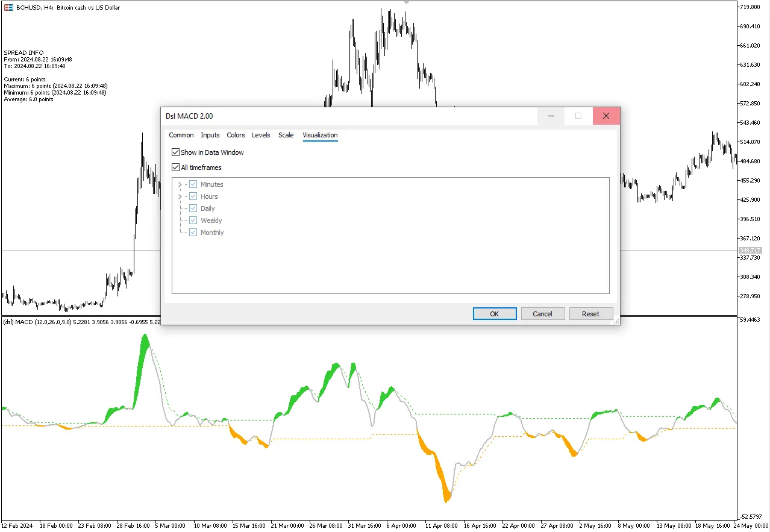Expand the Minutes tree node
This screenshot has height=532, width=770.
(x=180, y=184)
